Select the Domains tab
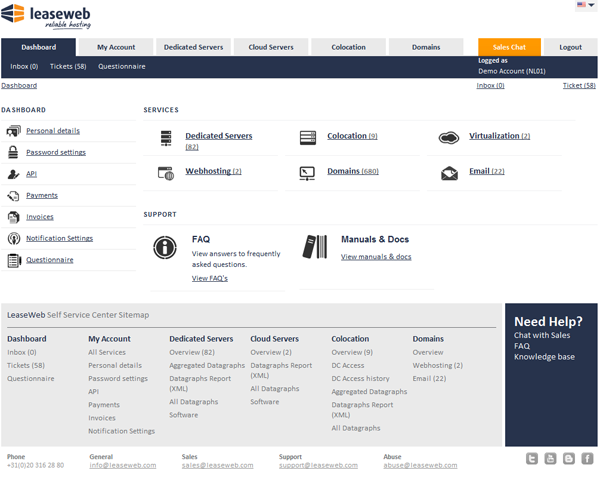 pyautogui.click(x=426, y=47)
